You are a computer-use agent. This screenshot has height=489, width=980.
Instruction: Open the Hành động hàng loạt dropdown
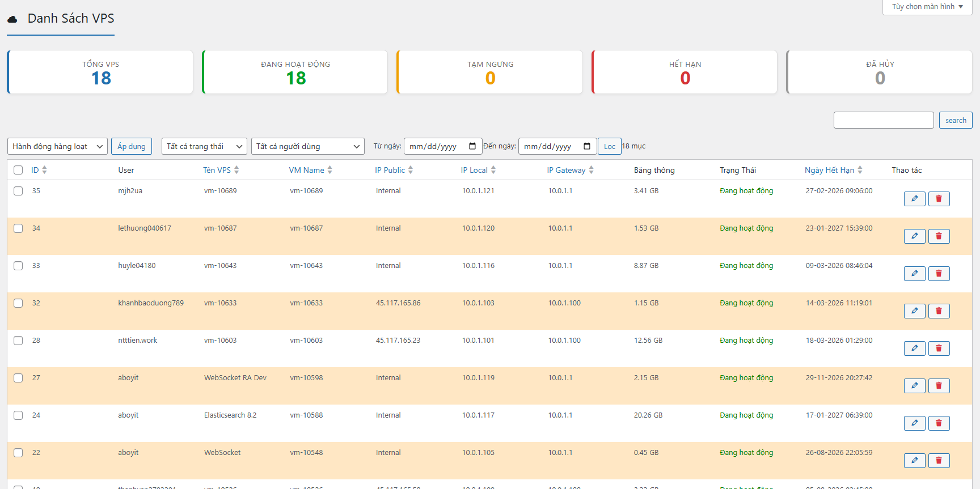[57, 146]
